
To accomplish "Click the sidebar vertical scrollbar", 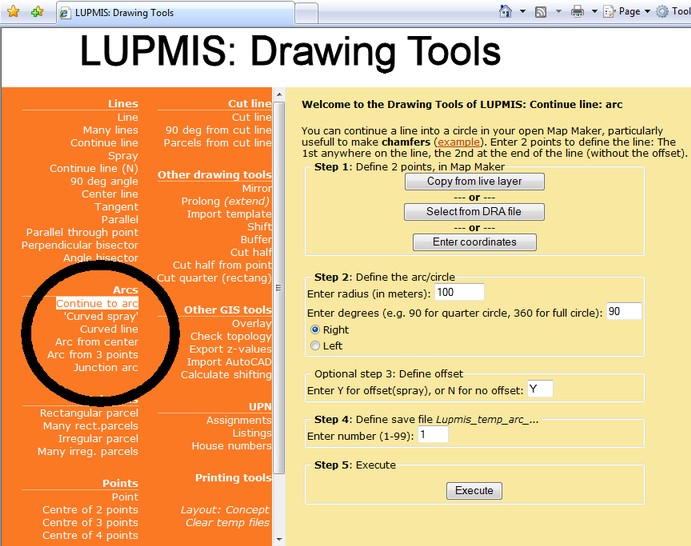I will (x=280, y=300).
